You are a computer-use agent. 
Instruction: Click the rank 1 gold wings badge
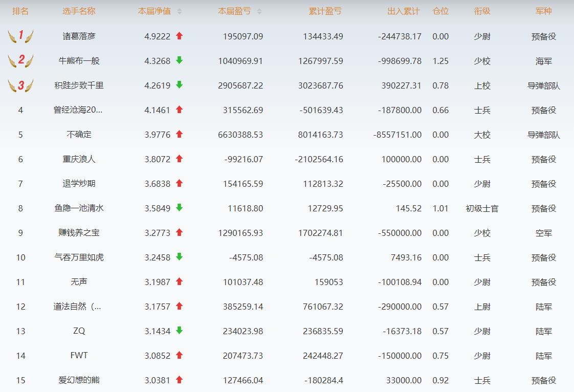point(20,36)
